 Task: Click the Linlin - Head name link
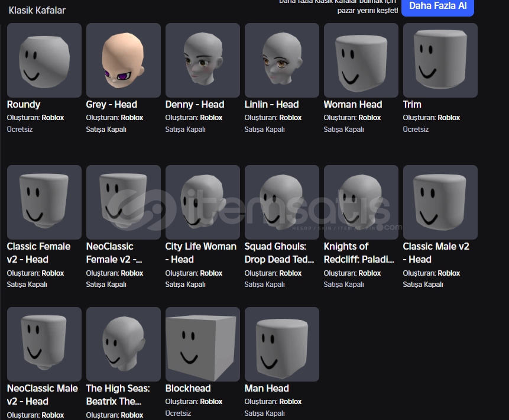pyautogui.click(x=272, y=104)
